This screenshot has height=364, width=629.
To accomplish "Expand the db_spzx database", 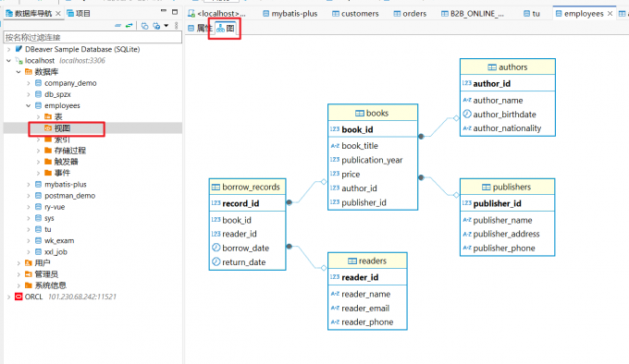I will (x=29, y=94).
